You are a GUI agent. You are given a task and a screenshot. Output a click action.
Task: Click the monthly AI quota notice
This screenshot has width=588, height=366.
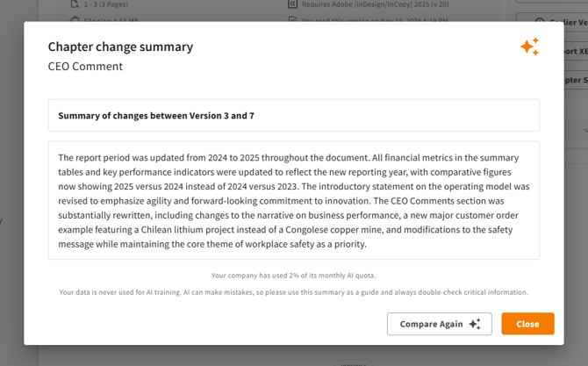pyautogui.click(x=293, y=276)
